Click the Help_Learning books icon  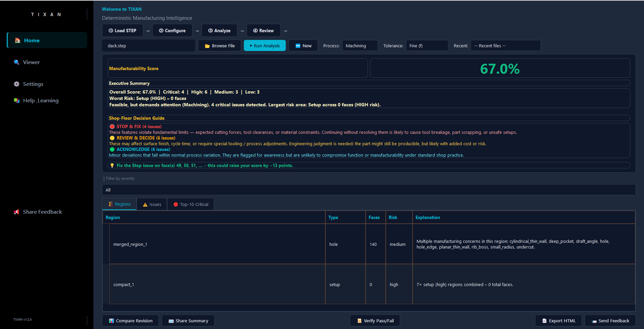click(x=16, y=100)
